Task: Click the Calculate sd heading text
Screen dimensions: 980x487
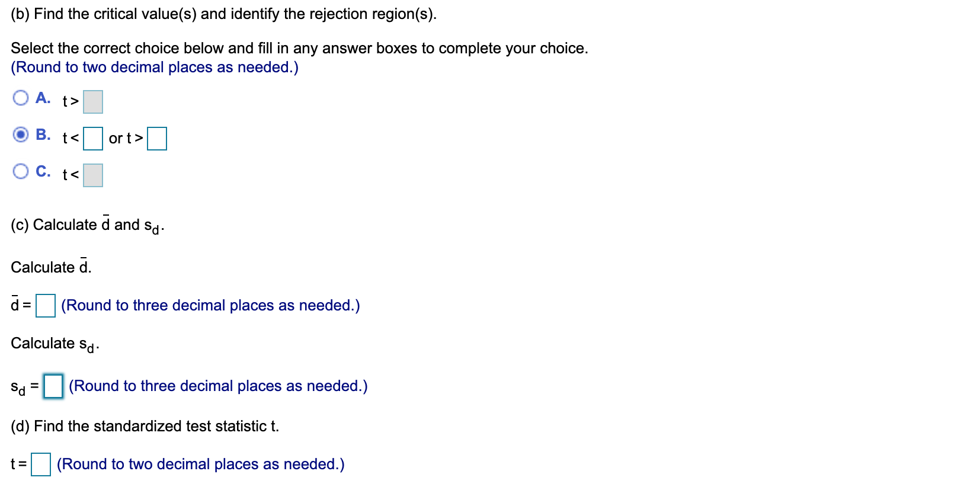Action: click(x=53, y=345)
